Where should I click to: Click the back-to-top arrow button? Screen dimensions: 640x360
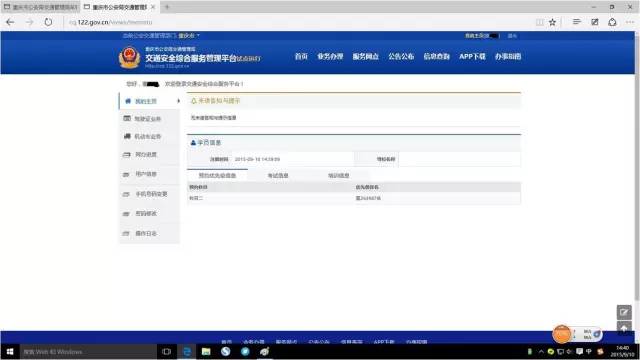coord(624,328)
